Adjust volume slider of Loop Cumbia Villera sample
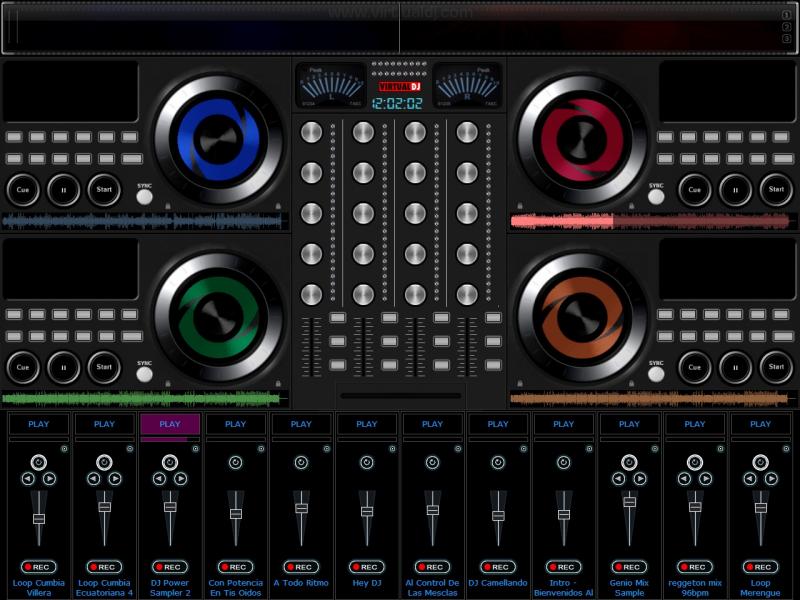This screenshot has width=800, height=600. tap(39, 518)
